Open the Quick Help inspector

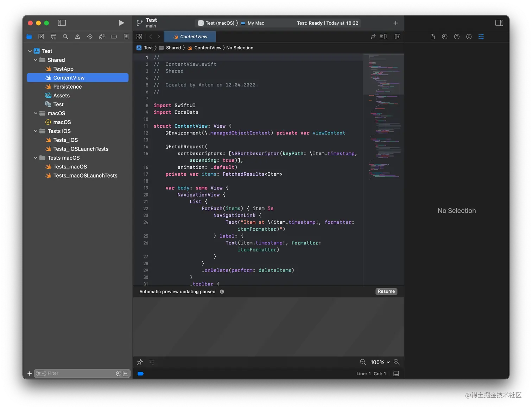456,37
